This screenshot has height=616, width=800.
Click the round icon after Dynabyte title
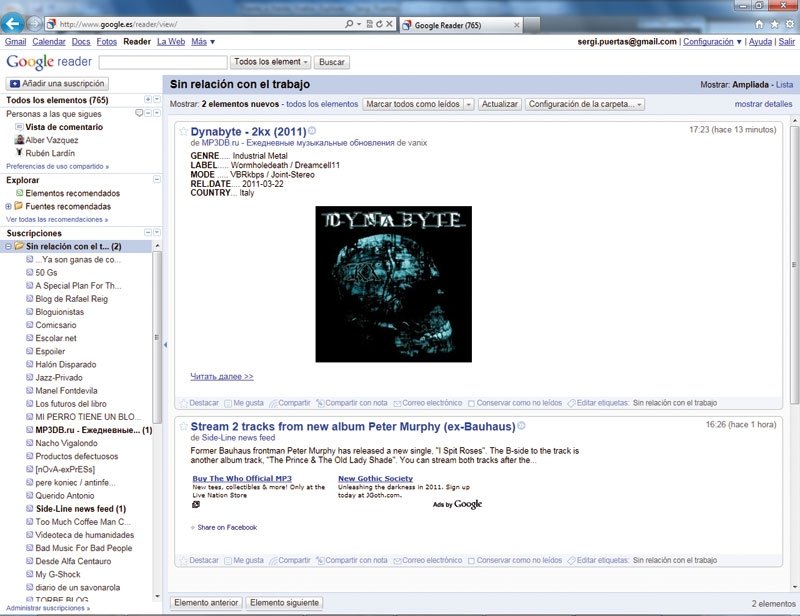[x=312, y=131]
